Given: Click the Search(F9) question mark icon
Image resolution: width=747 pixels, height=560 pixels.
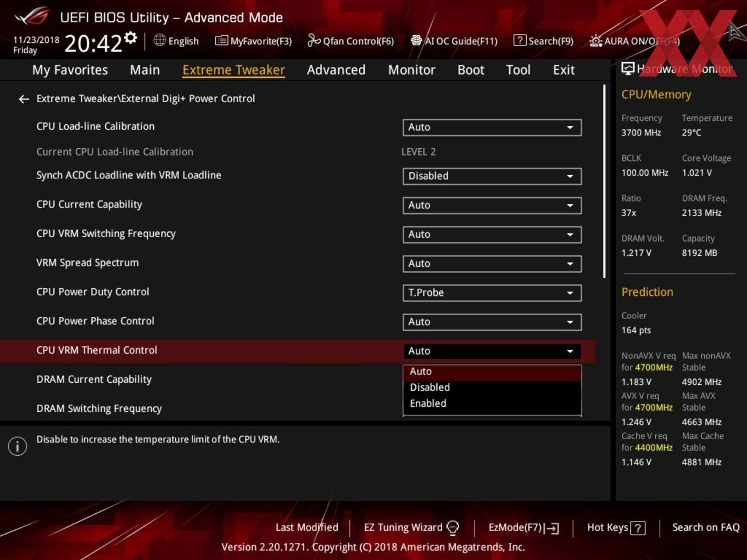Looking at the screenshot, I should point(520,40).
